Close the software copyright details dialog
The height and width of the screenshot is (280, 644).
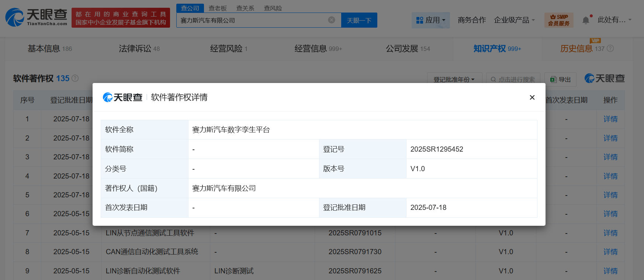532,97
